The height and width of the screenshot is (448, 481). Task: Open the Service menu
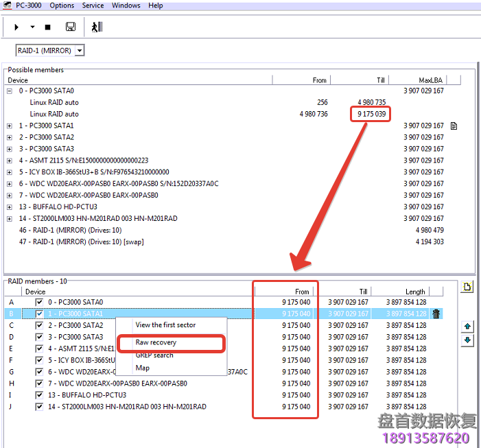93,5
